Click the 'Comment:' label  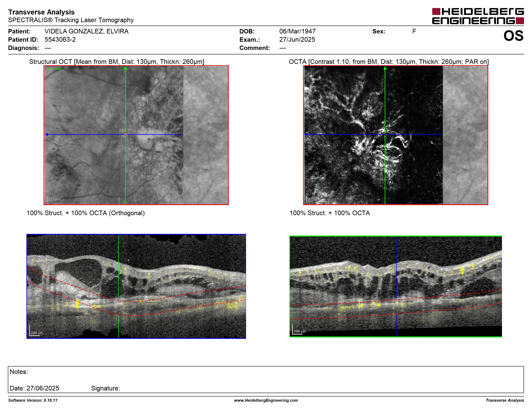point(255,48)
